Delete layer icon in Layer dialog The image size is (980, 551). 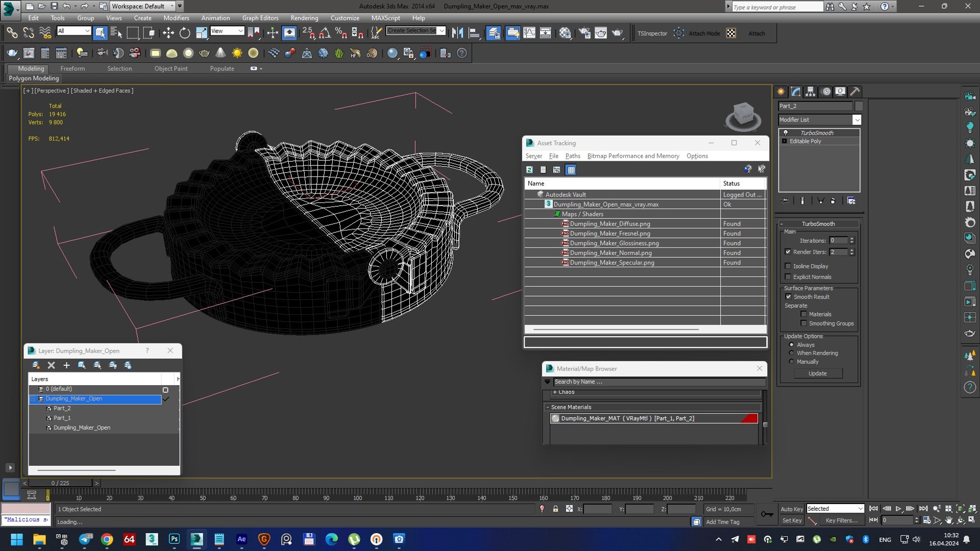[x=51, y=365]
